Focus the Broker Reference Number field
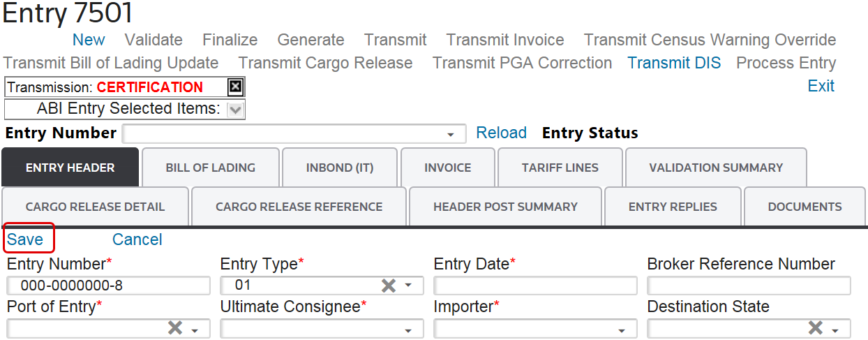 (748, 286)
